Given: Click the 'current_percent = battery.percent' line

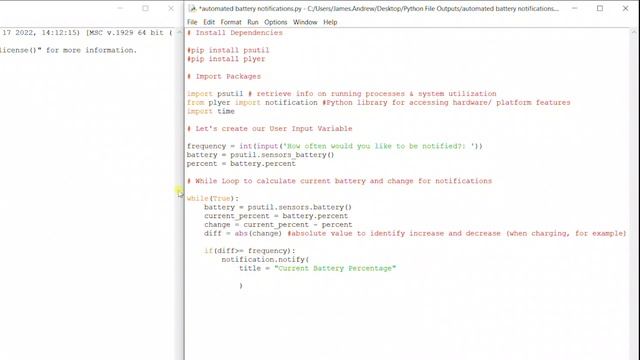Looking at the screenshot, I should click(276, 216).
